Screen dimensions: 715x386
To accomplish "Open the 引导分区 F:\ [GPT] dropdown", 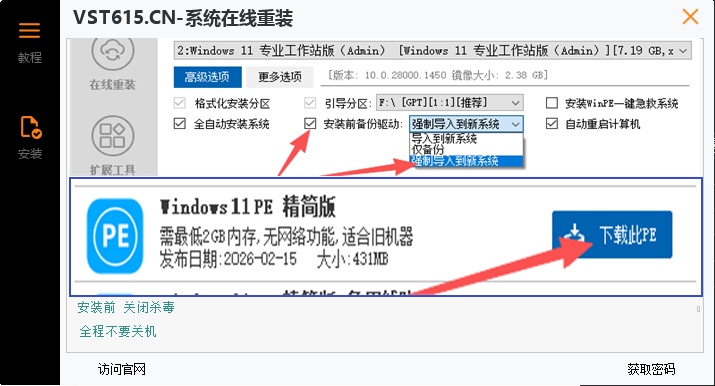I will 450,103.
